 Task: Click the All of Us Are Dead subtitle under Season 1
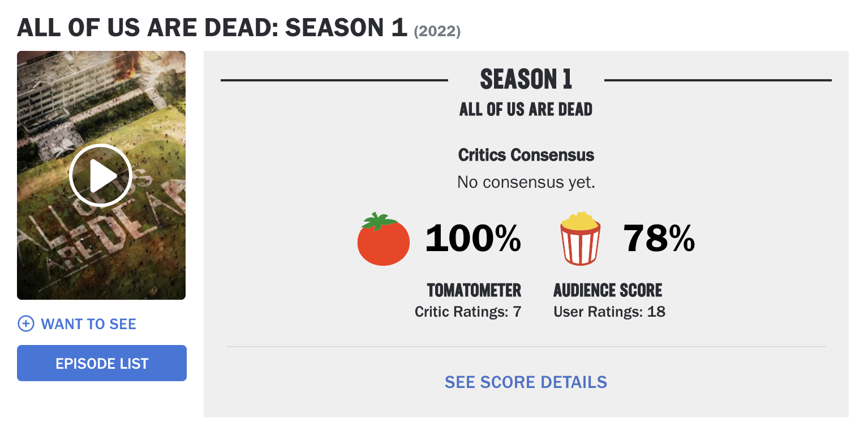tap(526, 109)
